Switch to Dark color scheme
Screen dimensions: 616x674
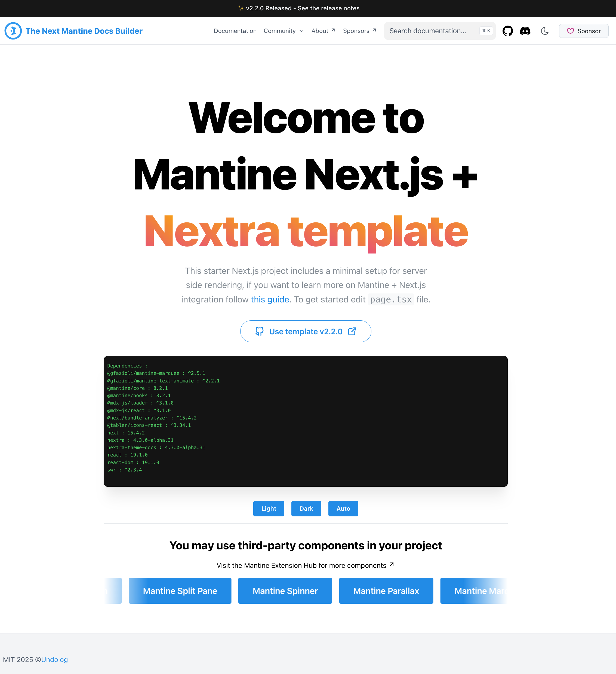(306, 508)
